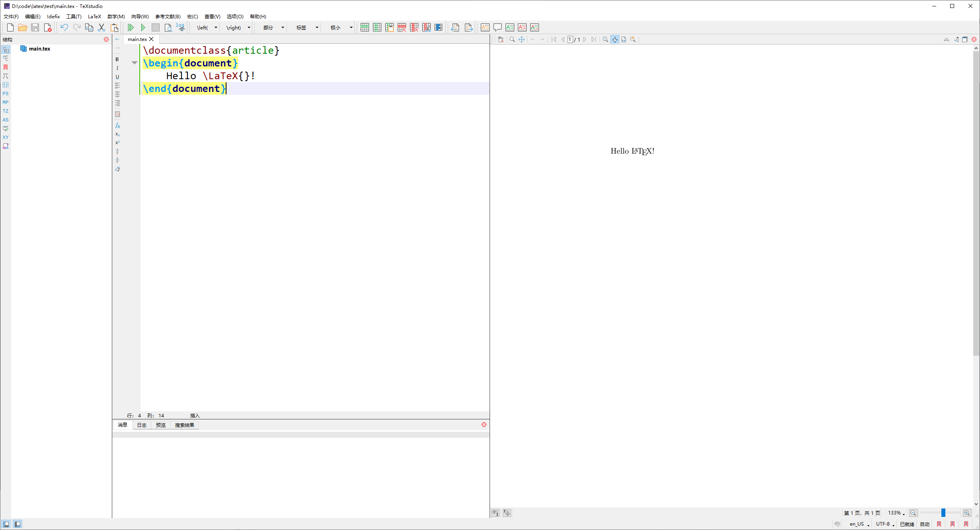Toggle inline spell checking with the abc icon
Viewport: 980px width, 530px height.
click(837, 524)
